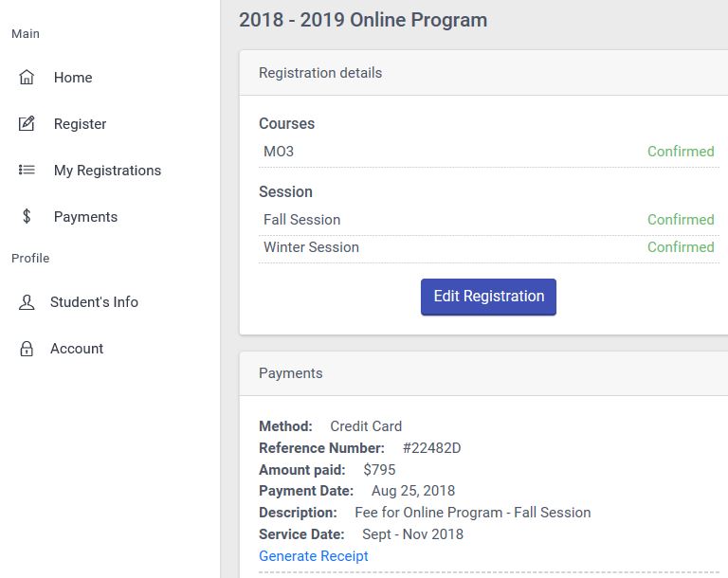
Task: Click the Registration details card header
Action: coord(320,73)
